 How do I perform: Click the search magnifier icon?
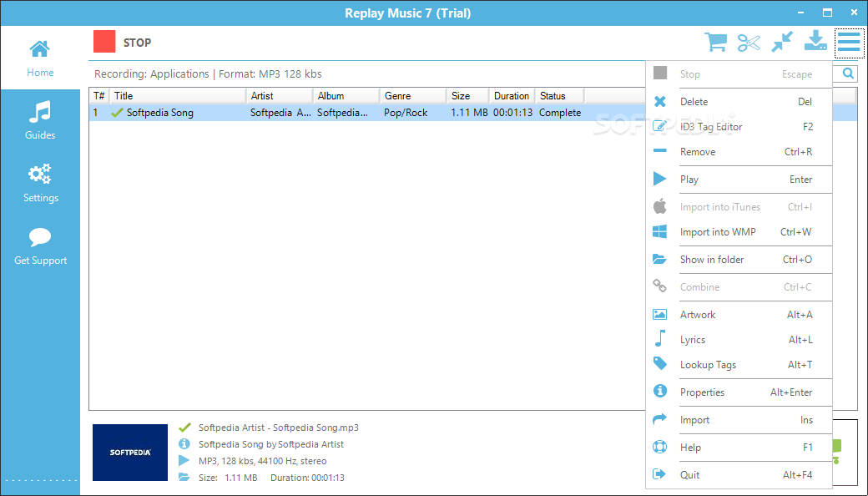point(848,73)
